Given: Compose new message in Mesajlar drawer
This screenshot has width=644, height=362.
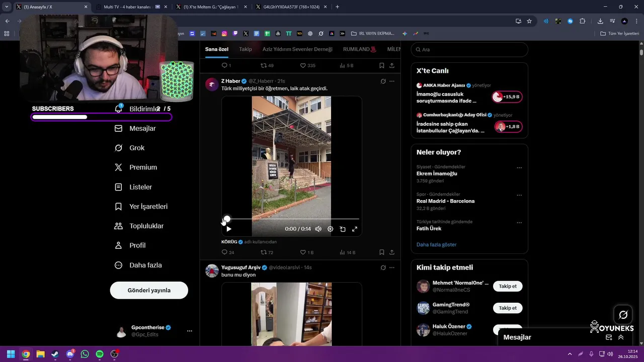Looking at the screenshot, I should click(x=609, y=337).
